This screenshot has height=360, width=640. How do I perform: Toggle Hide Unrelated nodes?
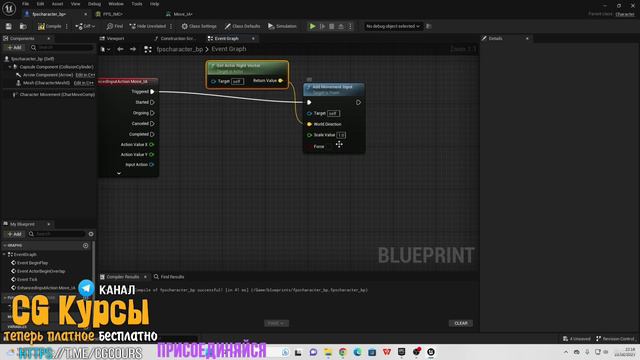(147, 26)
